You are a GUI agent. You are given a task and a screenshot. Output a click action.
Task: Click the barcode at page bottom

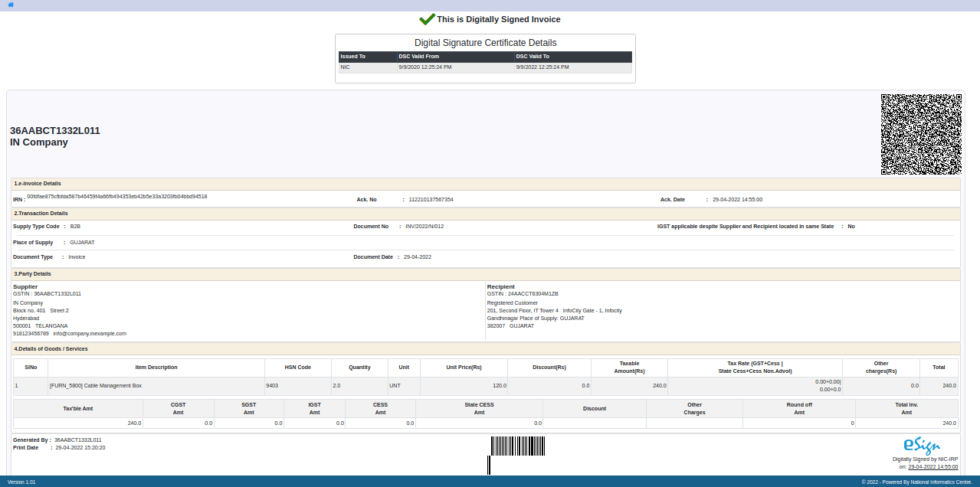518,455
